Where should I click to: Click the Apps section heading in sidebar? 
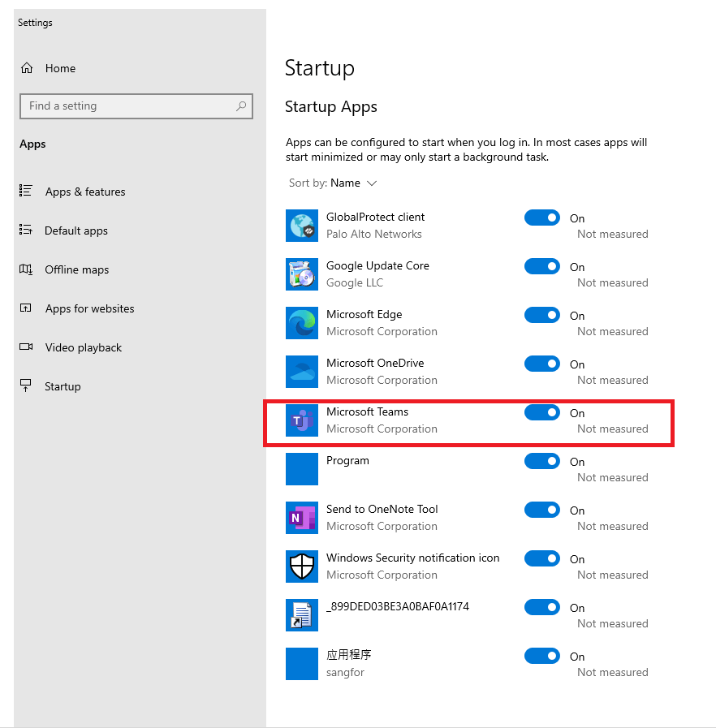point(32,144)
